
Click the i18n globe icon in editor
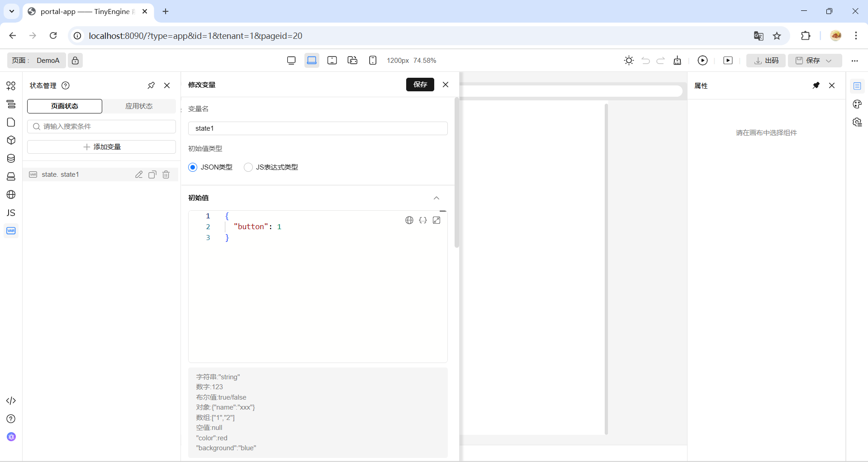tap(409, 220)
